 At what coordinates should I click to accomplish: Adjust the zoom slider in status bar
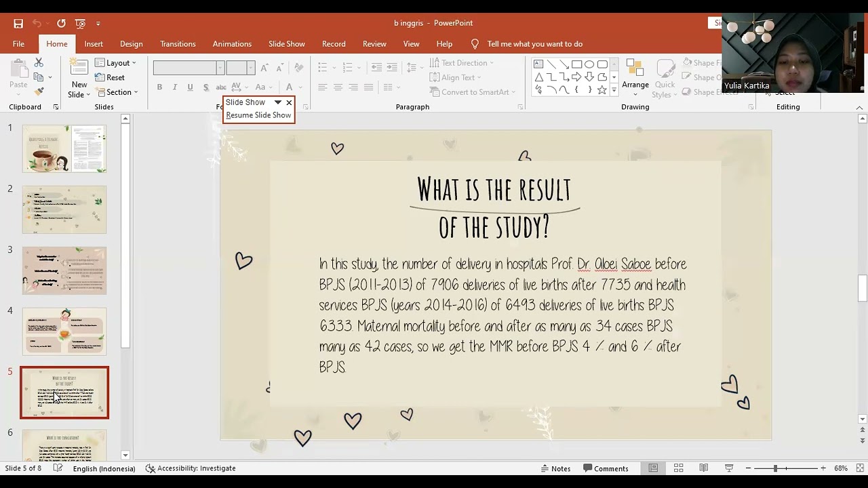(x=775, y=468)
